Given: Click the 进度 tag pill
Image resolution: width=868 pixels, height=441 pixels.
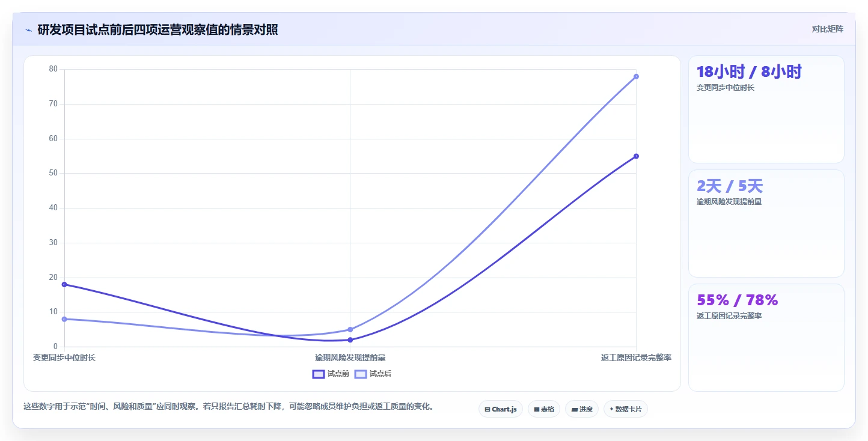Looking at the screenshot, I should coord(582,409).
